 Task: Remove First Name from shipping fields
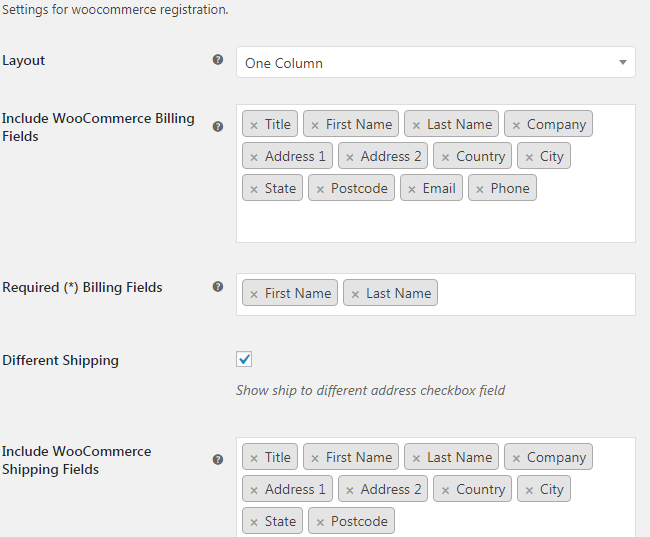(315, 458)
